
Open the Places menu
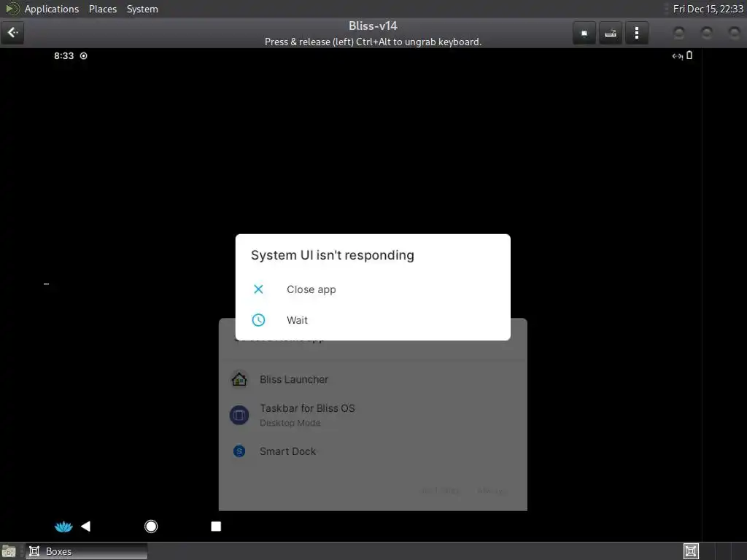pos(103,9)
